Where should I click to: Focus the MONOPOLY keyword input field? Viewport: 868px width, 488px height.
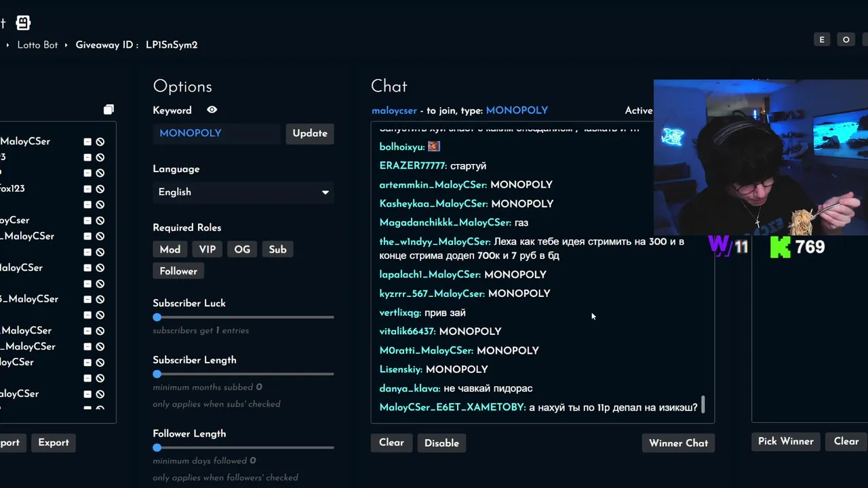[216, 134]
